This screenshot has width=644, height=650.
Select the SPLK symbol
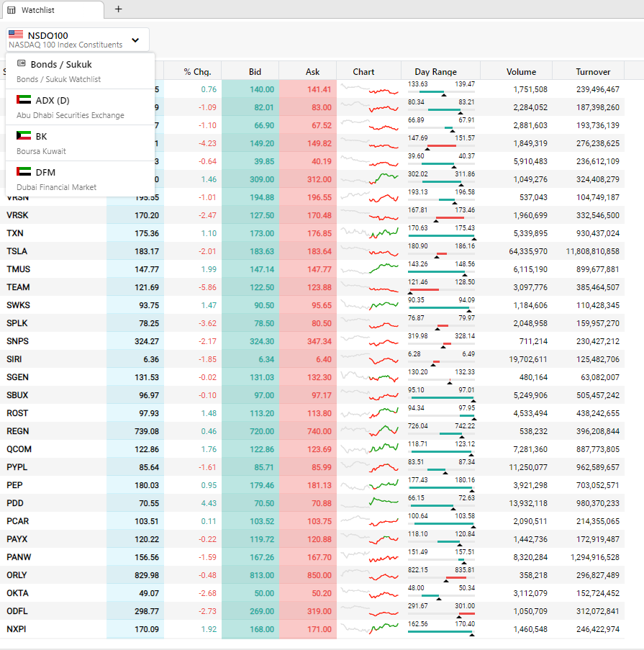(17, 323)
